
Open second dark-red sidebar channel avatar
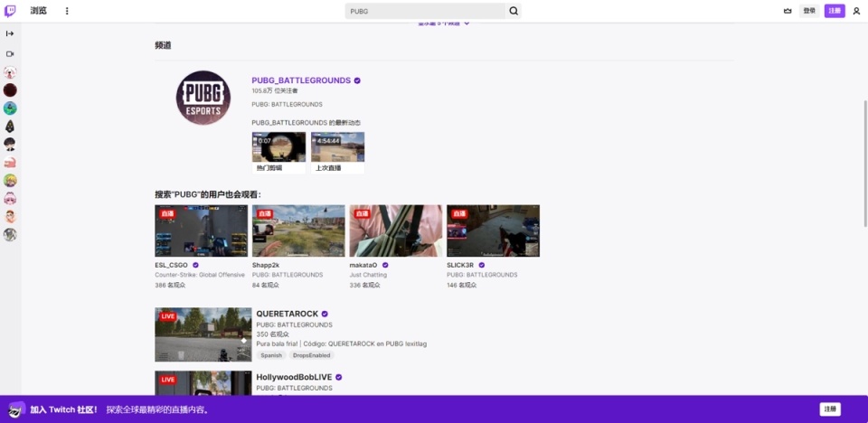tap(10, 90)
